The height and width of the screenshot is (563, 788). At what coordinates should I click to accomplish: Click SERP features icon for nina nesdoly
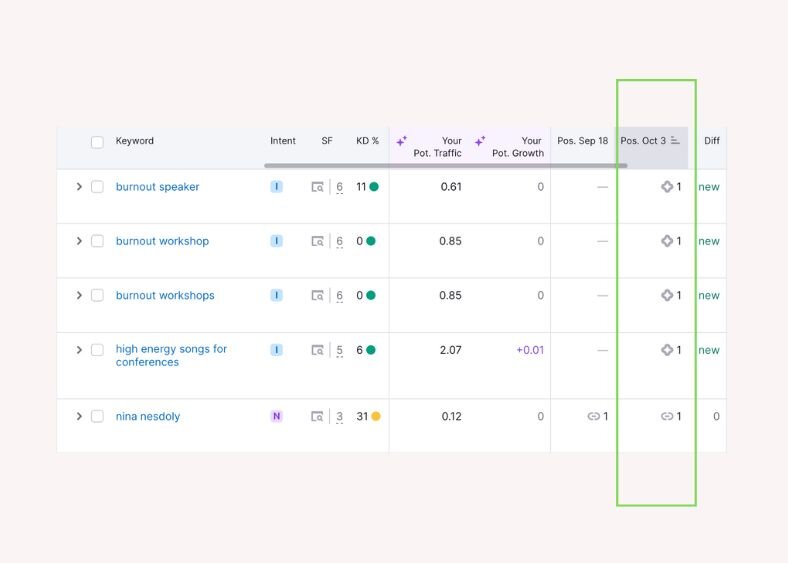[317, 417]
